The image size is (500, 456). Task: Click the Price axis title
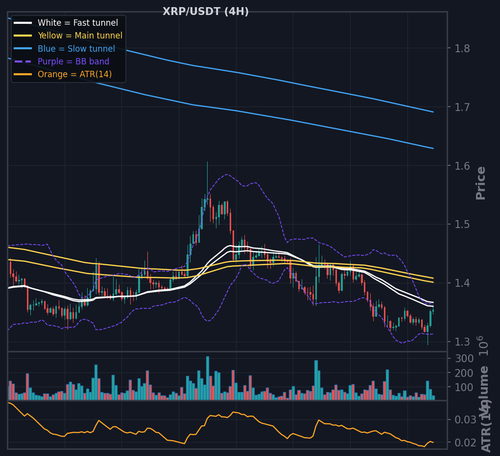coord(480,183)
